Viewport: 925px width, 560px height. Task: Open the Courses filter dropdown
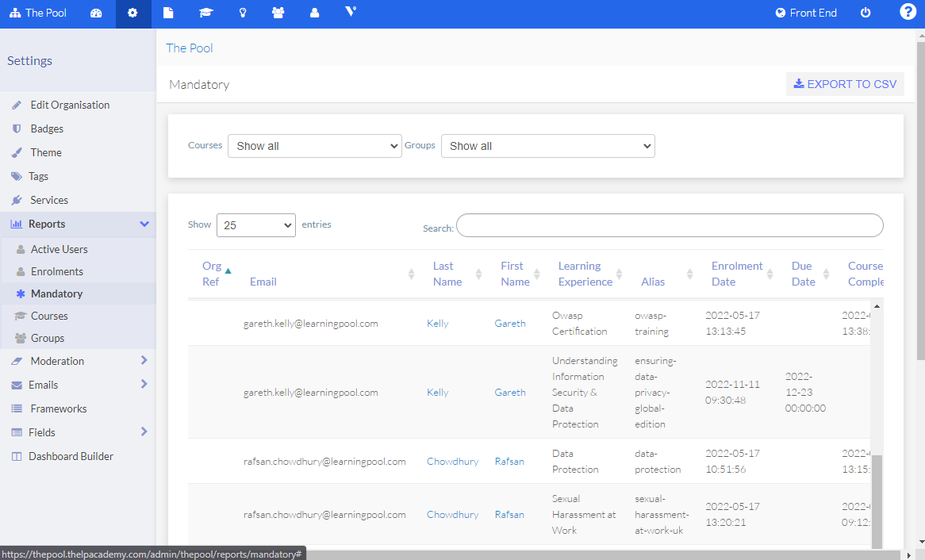click(x=314, y=146)
